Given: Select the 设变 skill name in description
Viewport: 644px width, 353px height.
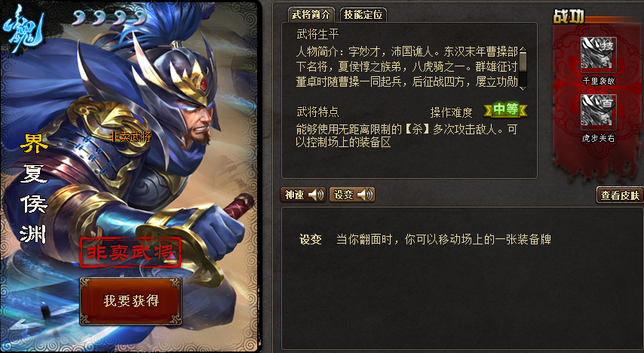Looking at the screenshot, I should click(311, 240).
